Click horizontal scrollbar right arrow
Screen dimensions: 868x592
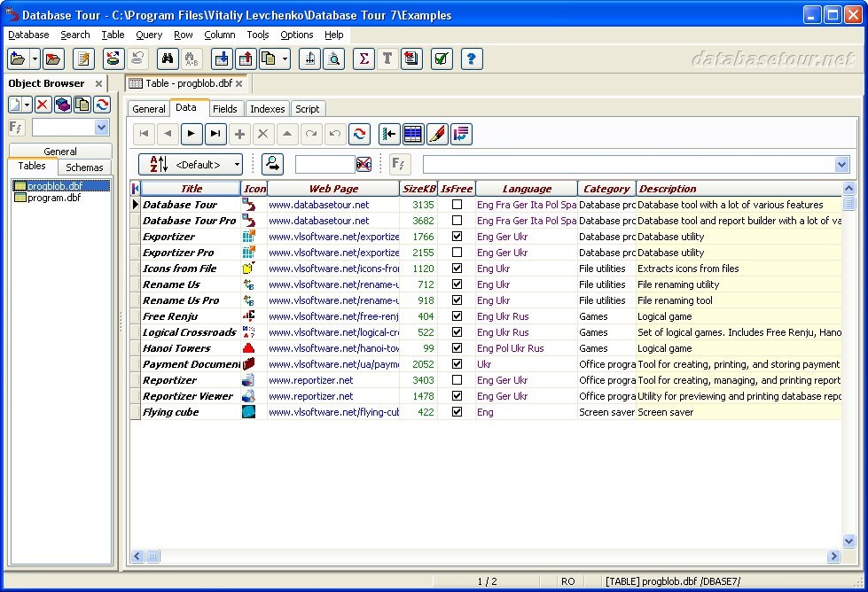click(833, 556)
